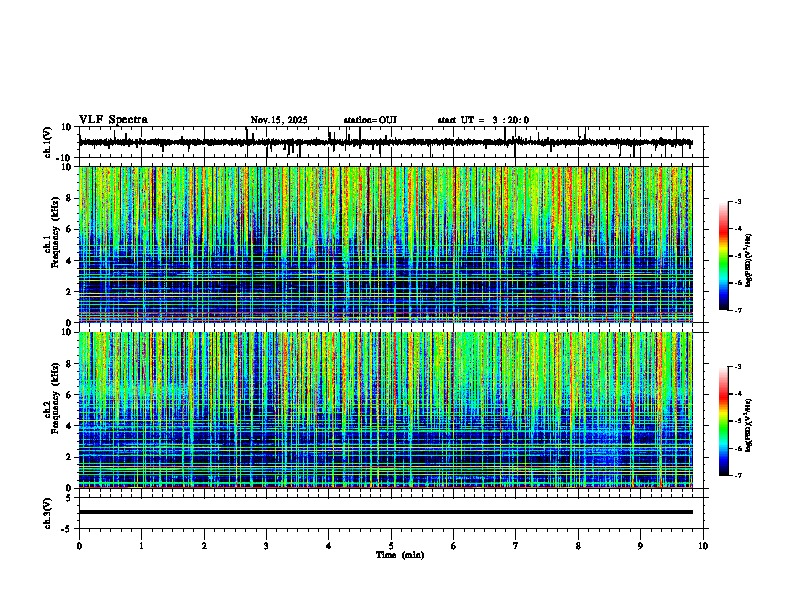Click the time axis tick label "1"

click(x=141, y=546)
